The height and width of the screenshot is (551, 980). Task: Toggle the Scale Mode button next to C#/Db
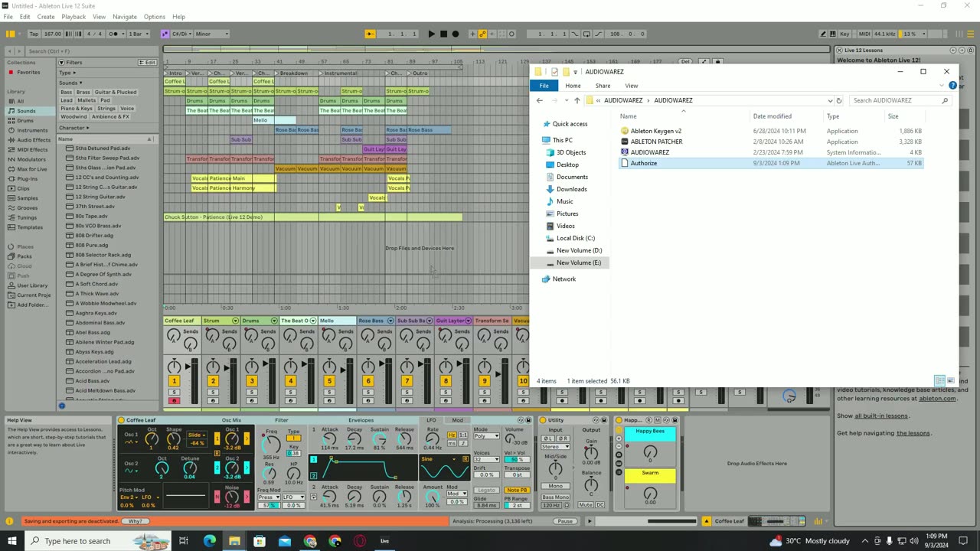[165, 34]
